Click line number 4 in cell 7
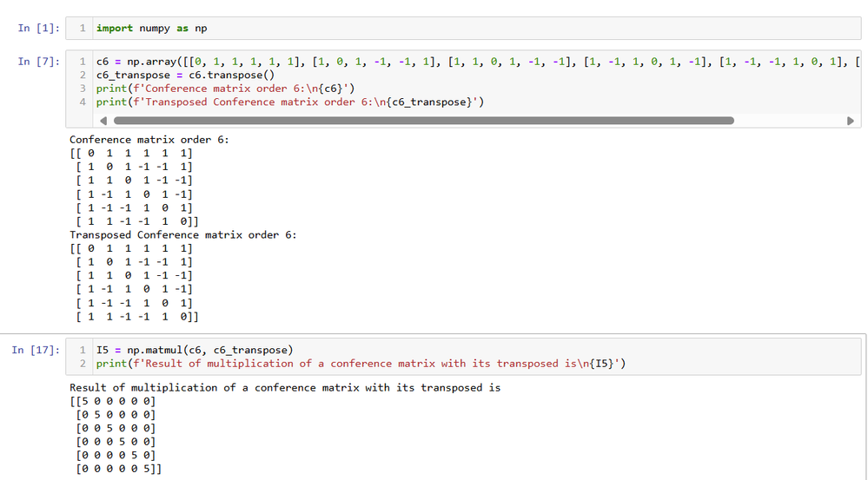868x480 pixels. tap(83, 102)
